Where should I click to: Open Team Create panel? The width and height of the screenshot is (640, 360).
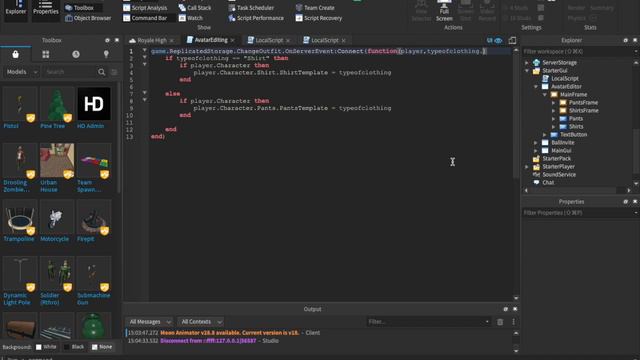(x=315, y=8)
